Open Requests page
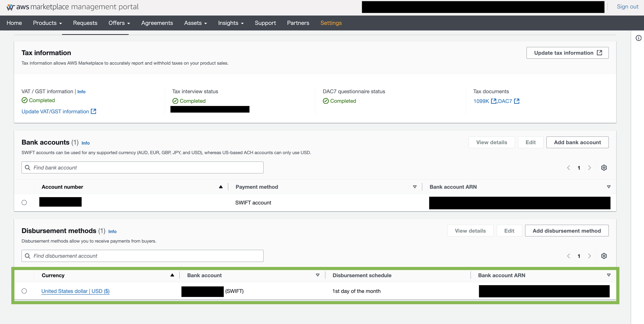This screenshot has width=644, height=324. pos(85,23)
